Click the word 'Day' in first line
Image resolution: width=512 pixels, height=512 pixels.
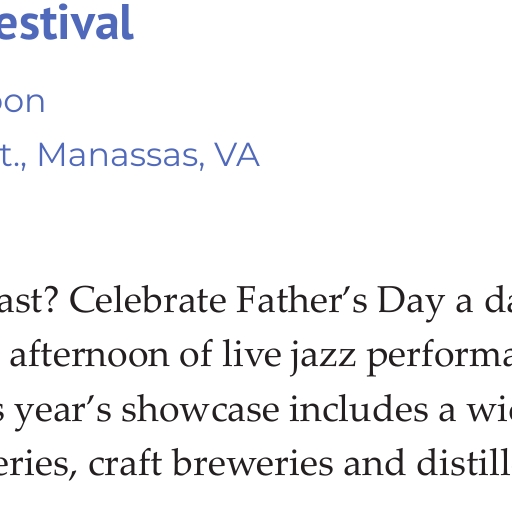pos(411,303)
